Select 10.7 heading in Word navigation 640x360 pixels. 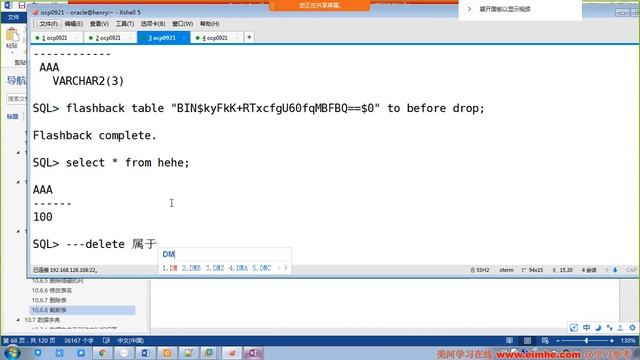42,320
